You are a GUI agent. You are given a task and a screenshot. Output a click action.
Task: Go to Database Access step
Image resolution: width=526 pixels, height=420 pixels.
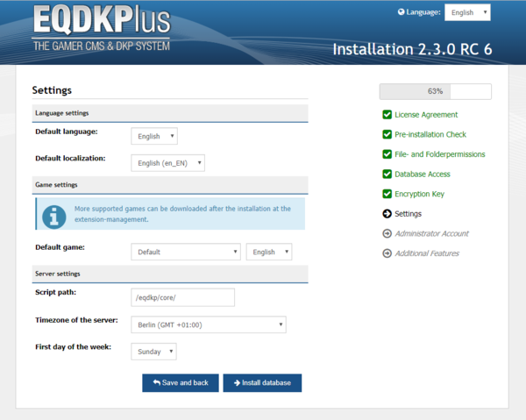pos(423,174)
